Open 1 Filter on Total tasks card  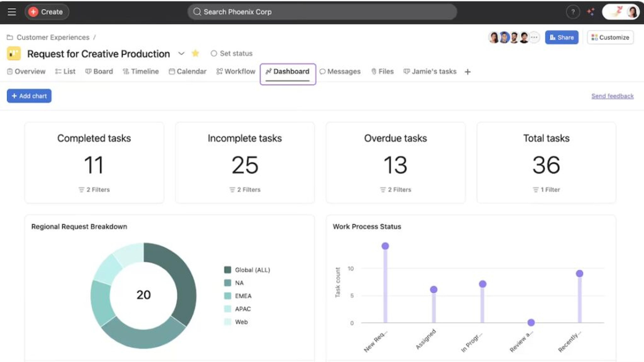coord(546,190)
